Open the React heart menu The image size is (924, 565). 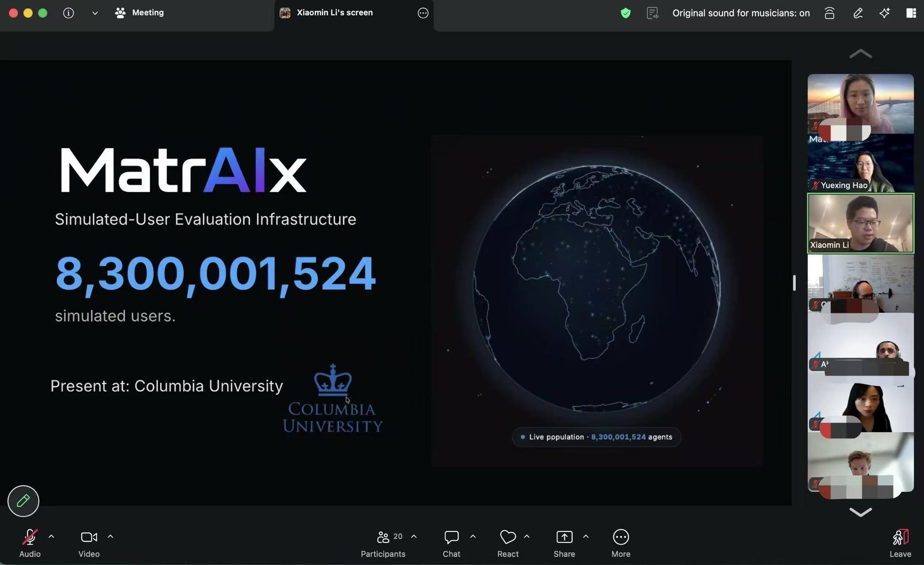point(508,543)
